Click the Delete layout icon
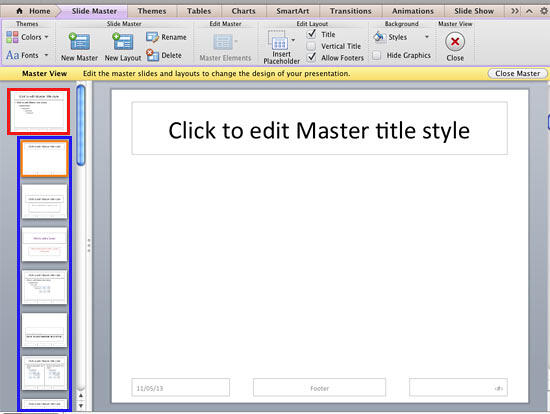 153,55
